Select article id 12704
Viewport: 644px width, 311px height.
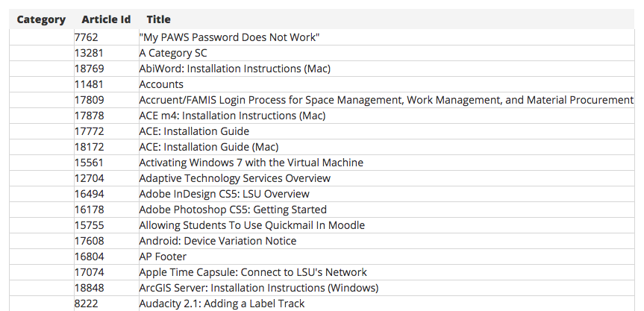click(x=89, y=178)
